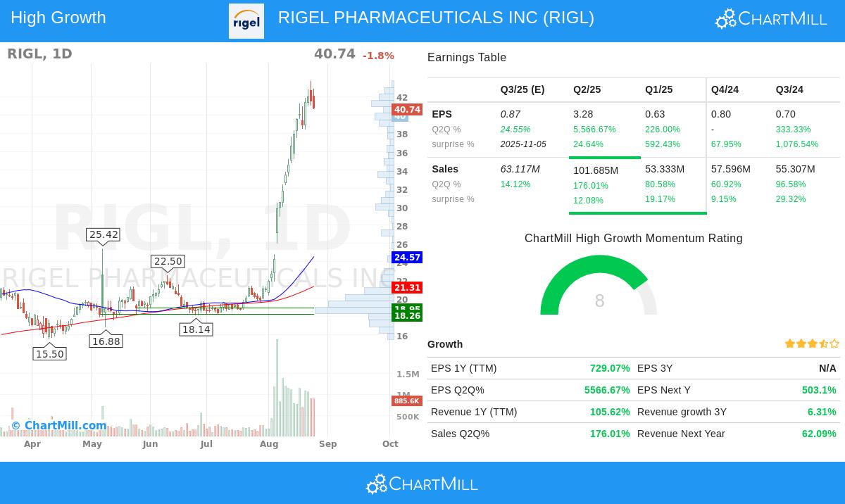
Task: Click the red 21.31 moving average tag
Action: pyautogui.click(x=407, y=288)
